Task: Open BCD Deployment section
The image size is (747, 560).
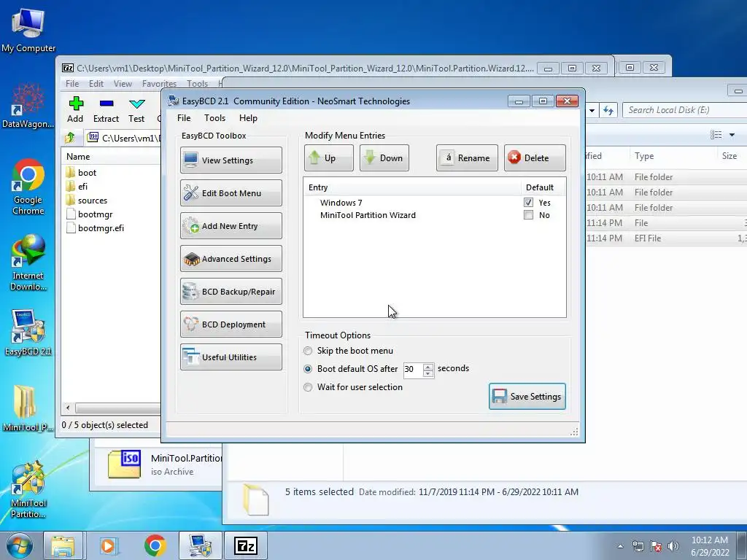Action: click(231, 324)
